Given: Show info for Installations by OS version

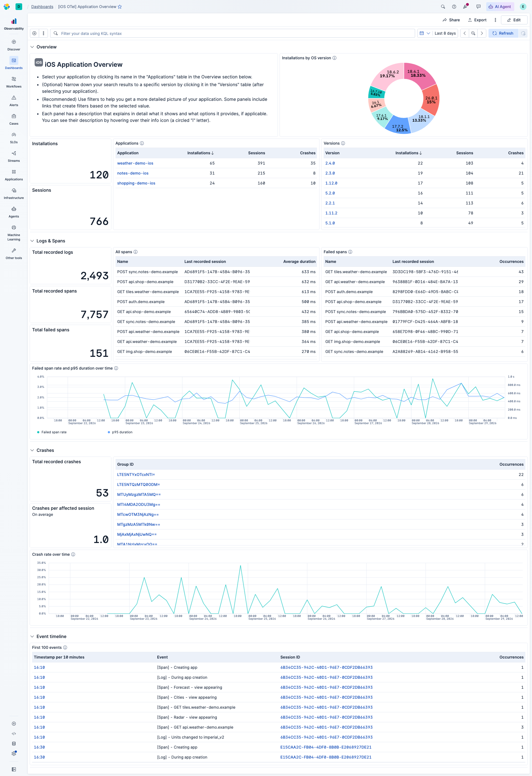Looking at the screenshot, I should pyautogui.click(x=334, y=58).
